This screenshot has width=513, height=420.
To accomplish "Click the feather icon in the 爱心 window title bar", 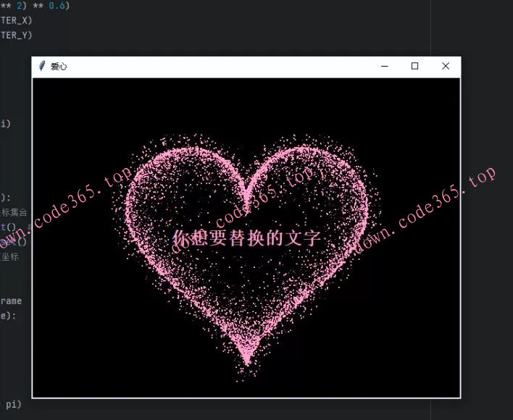I will (x=42, y=66).
